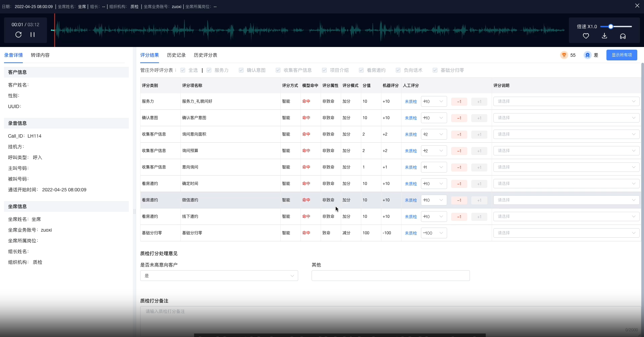The width and height of the screenshot is (644, 337).
Task: Decrease score in 服务力_礼貌问好 row
Action: (459, 102)
